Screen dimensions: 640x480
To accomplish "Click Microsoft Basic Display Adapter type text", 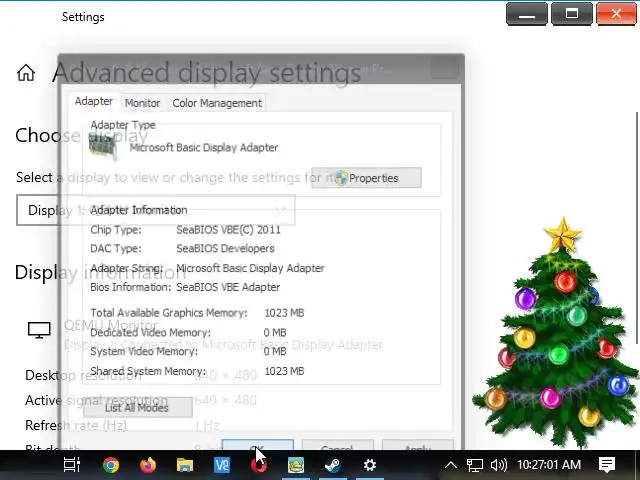I will tap(204, 147).
